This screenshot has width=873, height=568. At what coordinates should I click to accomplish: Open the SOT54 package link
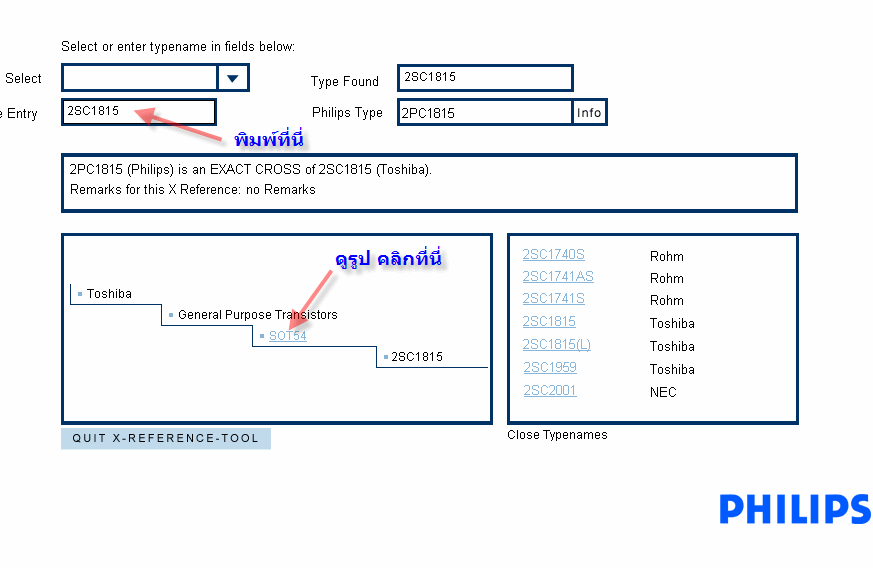[x=287, y=336]
